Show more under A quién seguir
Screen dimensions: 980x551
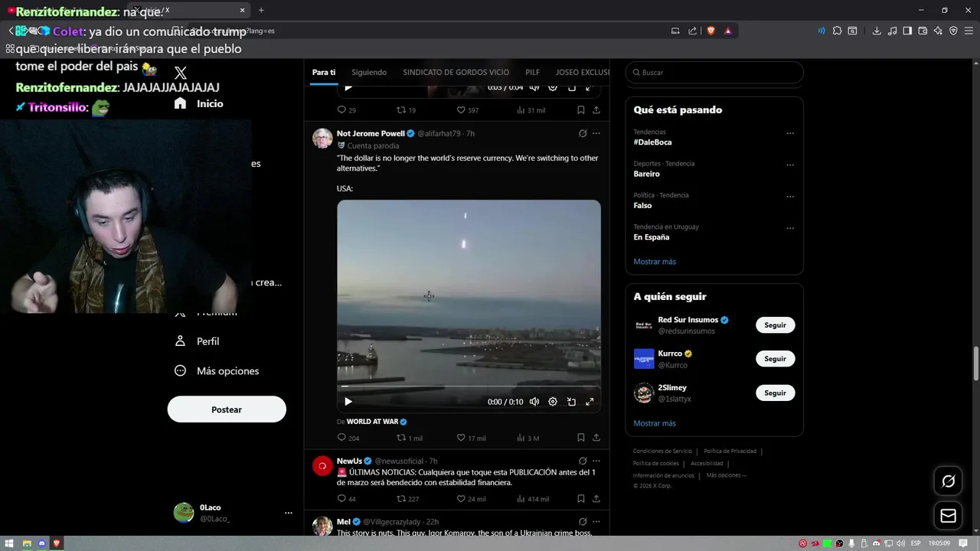(655, 423)
